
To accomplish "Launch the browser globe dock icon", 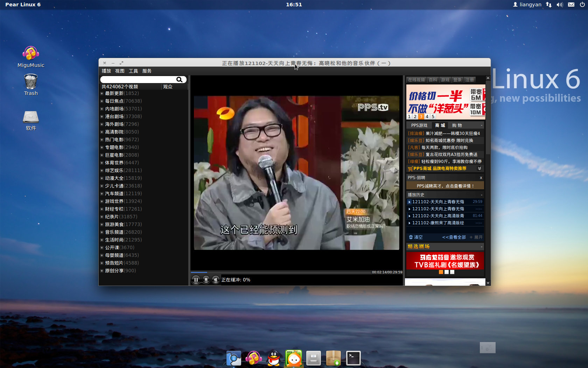I will (234, 358).
